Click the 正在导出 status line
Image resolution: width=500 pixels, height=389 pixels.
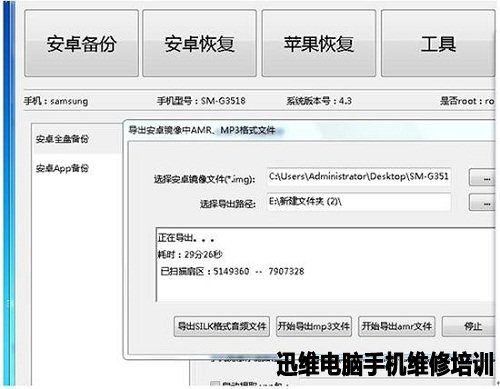[186, 238]
